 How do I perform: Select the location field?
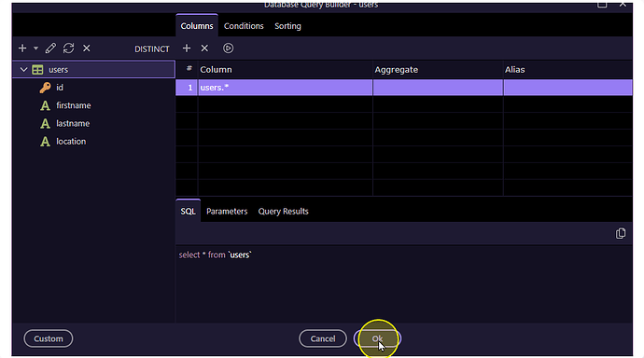click(x=71, y=142)
